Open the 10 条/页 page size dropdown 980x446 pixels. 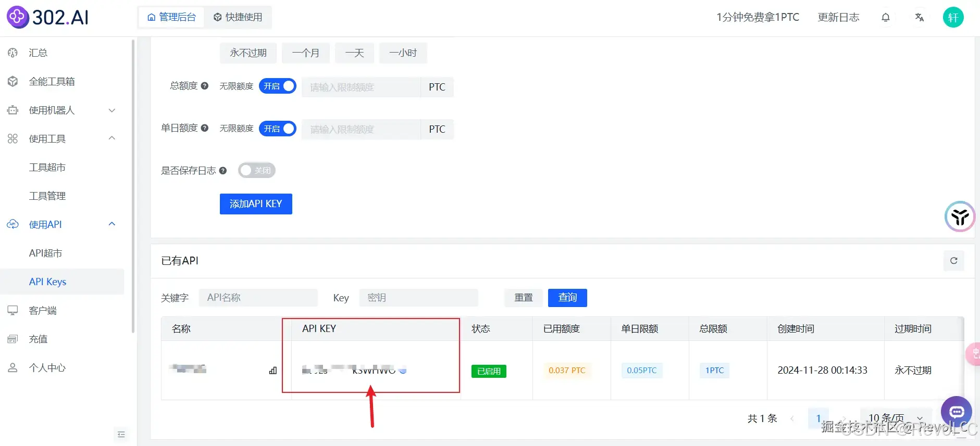point(896,418)
